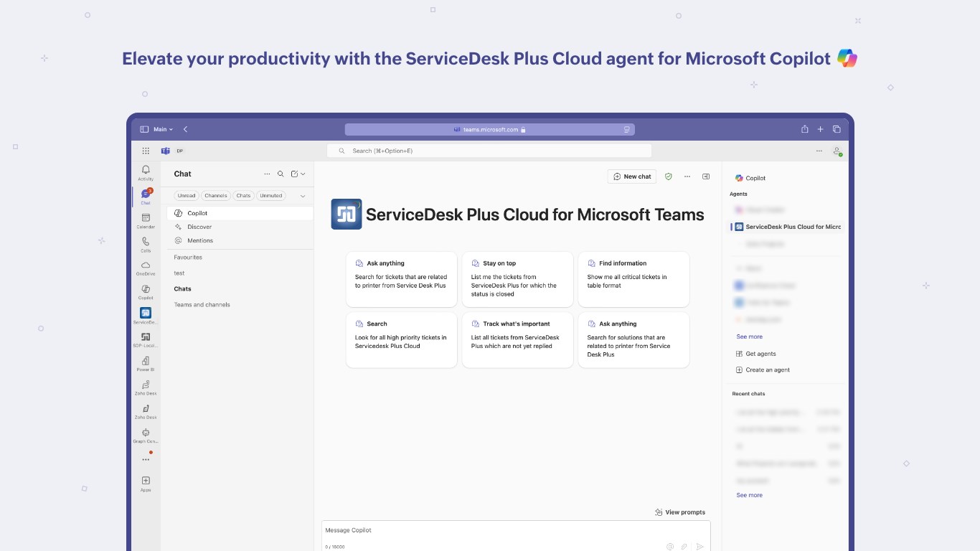Apply the Unmuted filter pill
980x551 pixels.
click(x=271, y=195)
